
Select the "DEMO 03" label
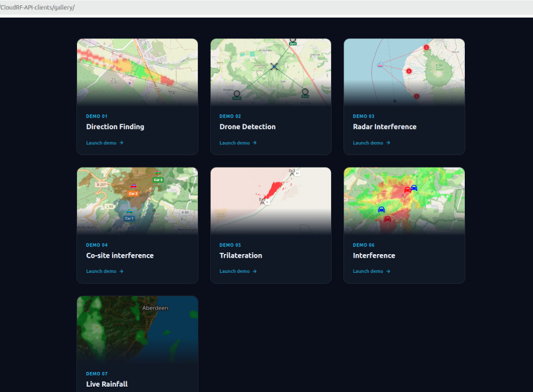(364, 116)
